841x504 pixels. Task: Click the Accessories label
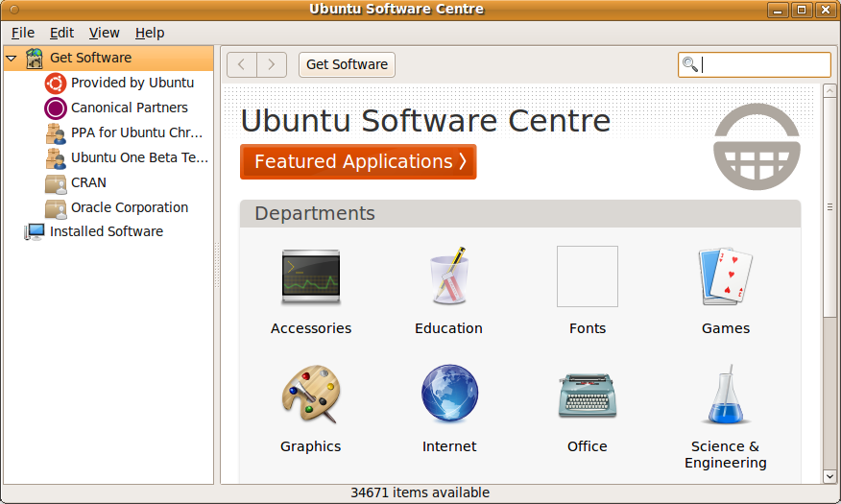pyautogui.click(x=311, y=328)
